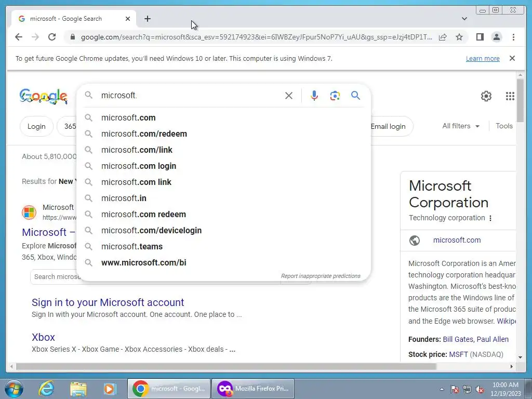Open Windows Explorer from taskbar
The image size is (532, 399).
click(x=78, y=389)
